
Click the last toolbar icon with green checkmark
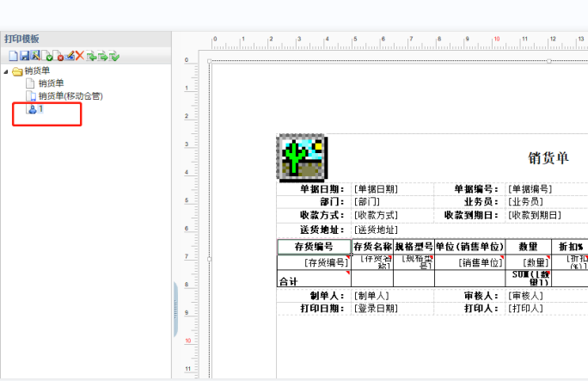pyautogui.click(x=113, y=56)
